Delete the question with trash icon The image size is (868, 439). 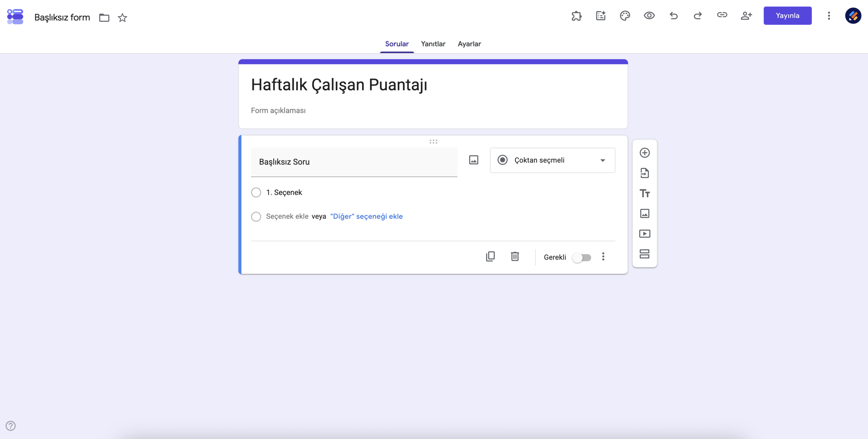(515, 256)
